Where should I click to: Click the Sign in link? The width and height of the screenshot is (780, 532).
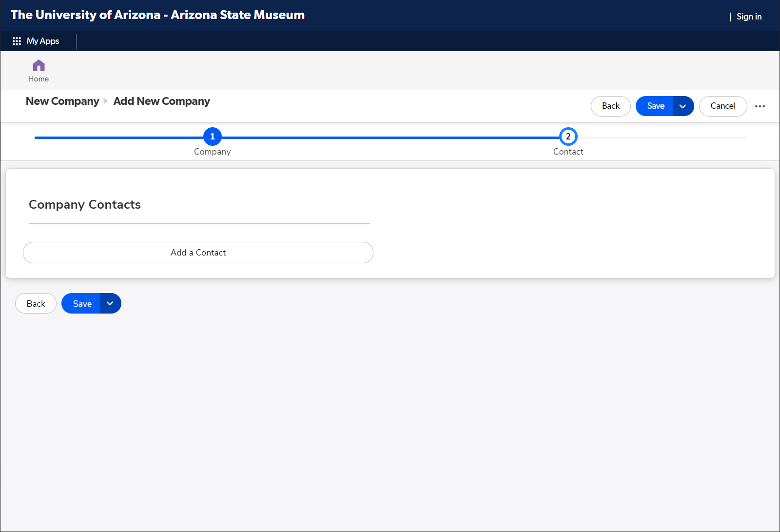pos(749,17)
